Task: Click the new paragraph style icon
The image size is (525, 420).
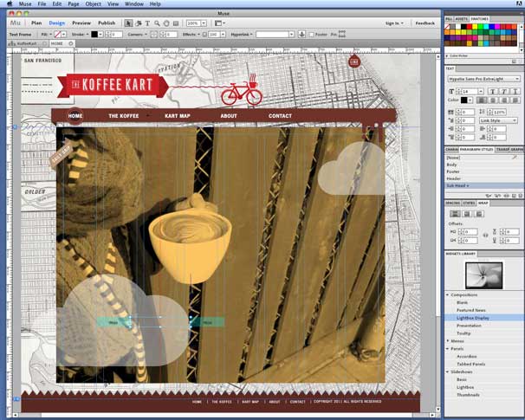Action: pyautogui.click(x=514, y=196)
